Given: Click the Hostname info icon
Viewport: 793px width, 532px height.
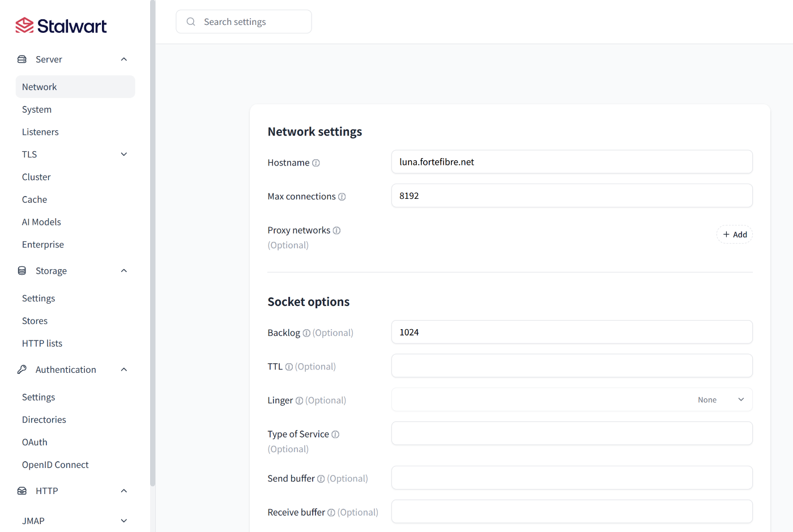Looking at the screenshot, I should click(x=316, y=163).
